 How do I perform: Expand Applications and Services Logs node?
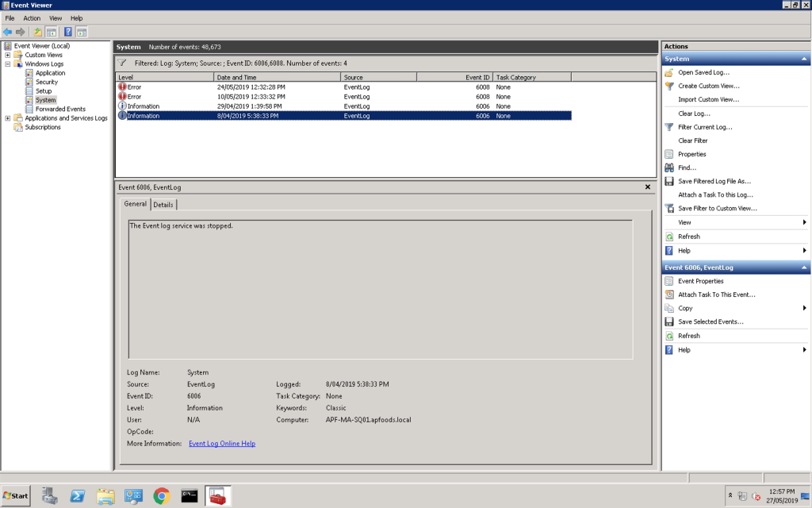click(x=8, y=118)
